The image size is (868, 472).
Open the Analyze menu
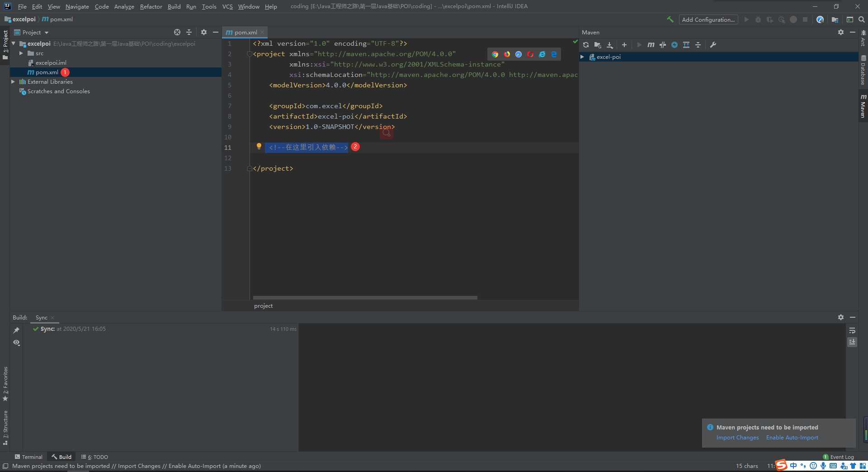pos(124,6)
